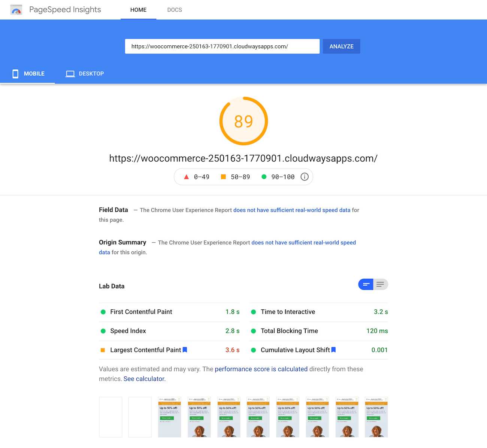Click the green dot next to Time to Interactive
Viewport: 487px width, 448px height.
pyautogui.click(x=253, y=312)
